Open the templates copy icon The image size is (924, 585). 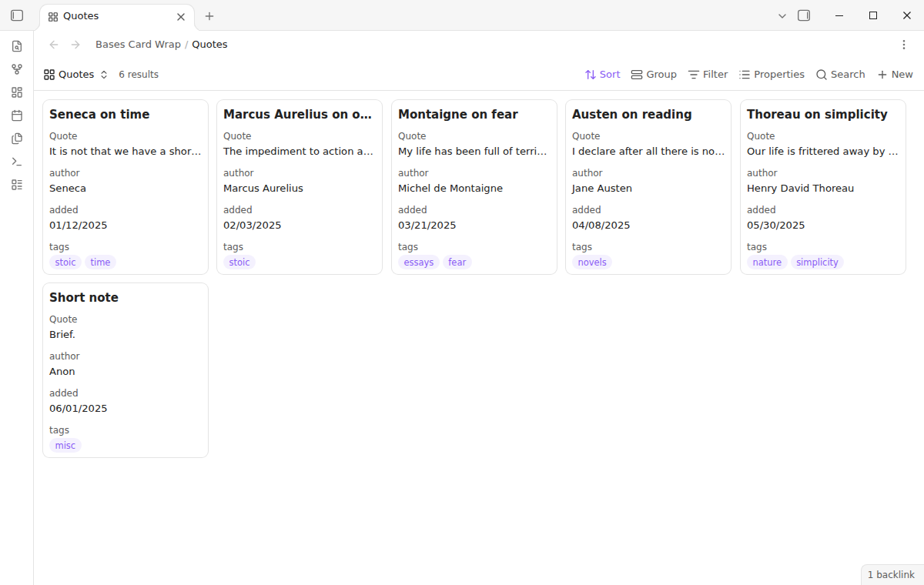[x=17, y=139]
